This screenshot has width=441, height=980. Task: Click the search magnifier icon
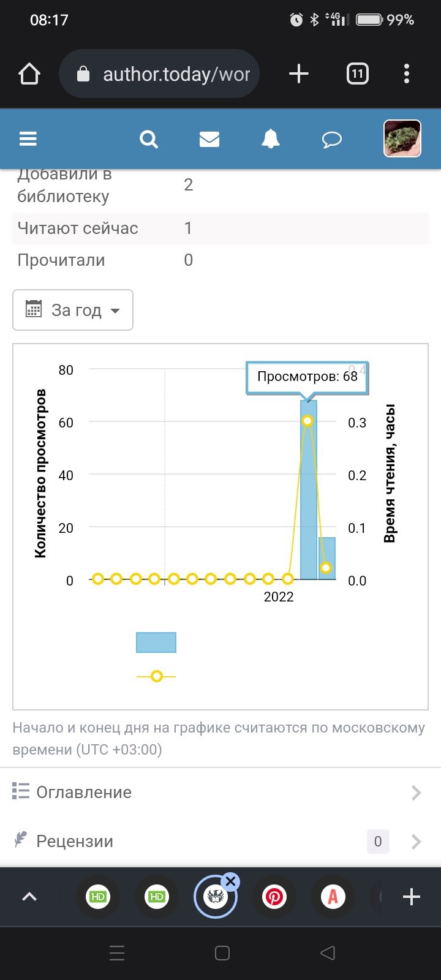149,139
